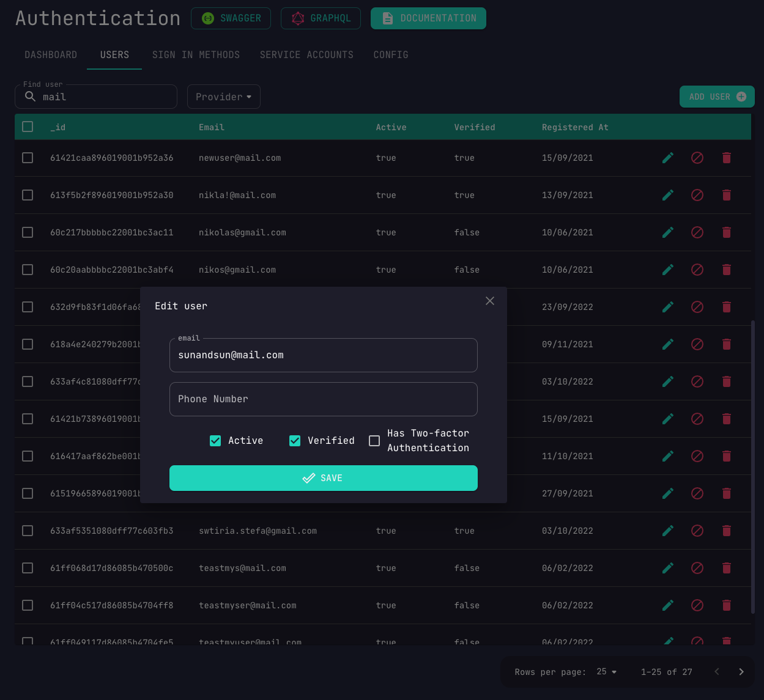Open Sign In Methods tab
Viewport: 764px width, 700px height.
(x=196, y=54)
